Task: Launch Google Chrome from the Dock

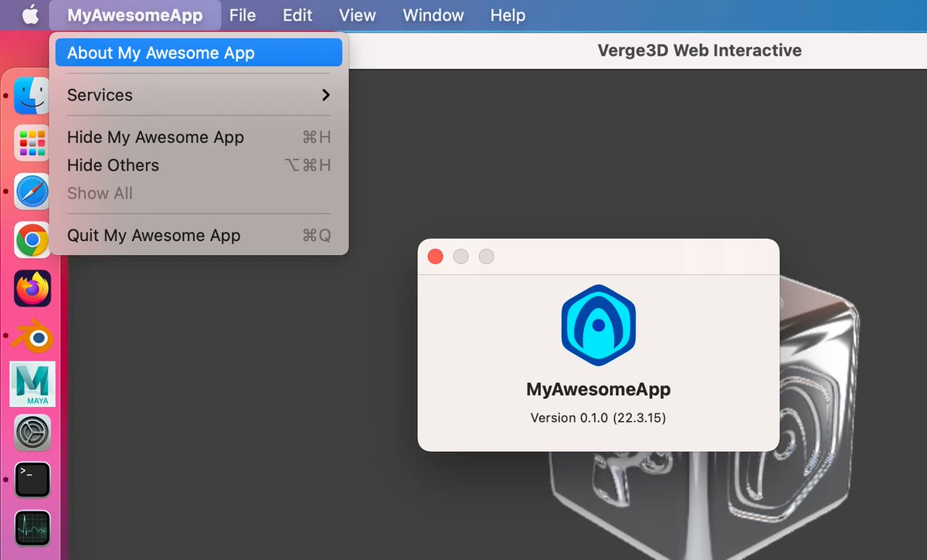Action: [x=32, y=240]
